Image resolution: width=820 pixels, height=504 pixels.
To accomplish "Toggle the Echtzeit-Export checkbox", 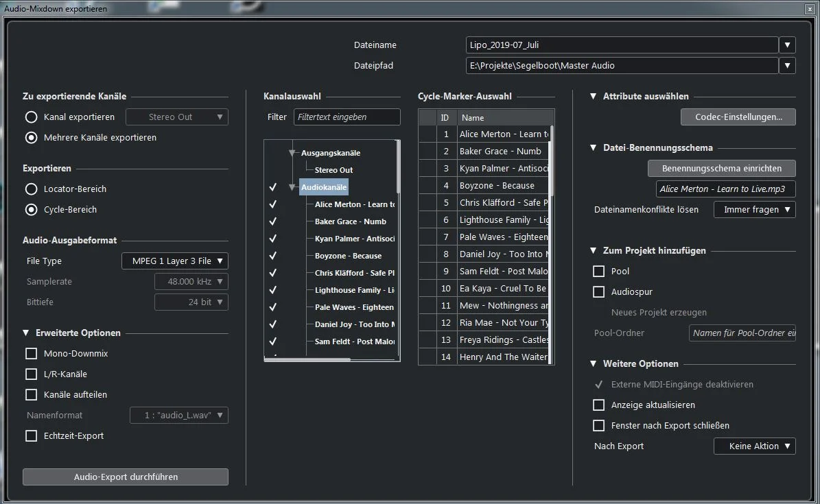I will click(32, 435).
